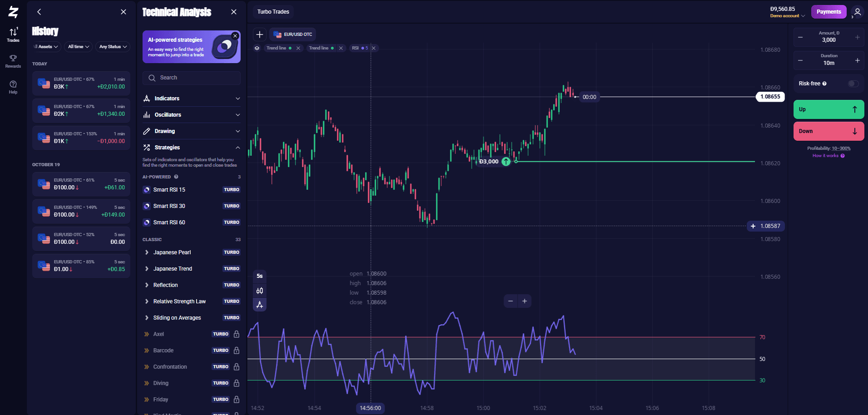The image size is (868, 415).
Task: Open the Rewards trophy icon
Action: pyautogui.click(x=13, y=61)
